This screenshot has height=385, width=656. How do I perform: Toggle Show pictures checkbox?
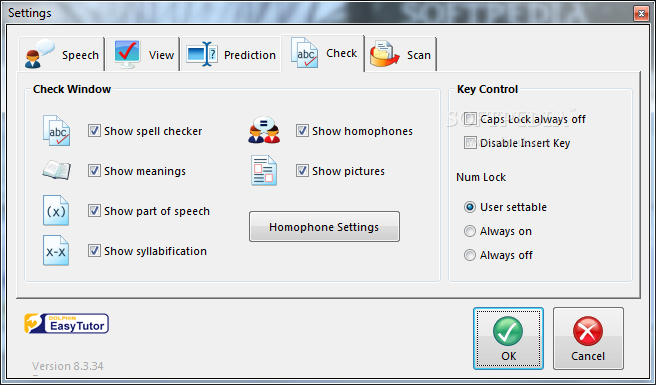coord(302,171)
